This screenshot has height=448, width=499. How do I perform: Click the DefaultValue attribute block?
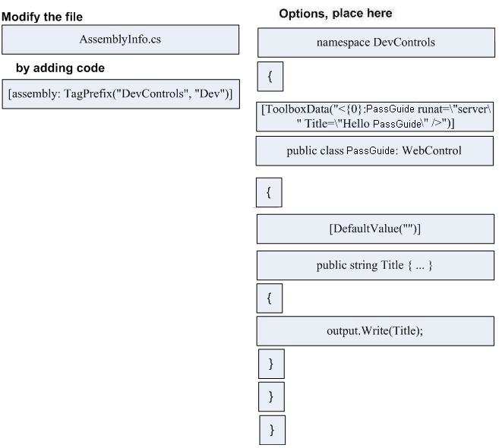click(x=375, y=229)
